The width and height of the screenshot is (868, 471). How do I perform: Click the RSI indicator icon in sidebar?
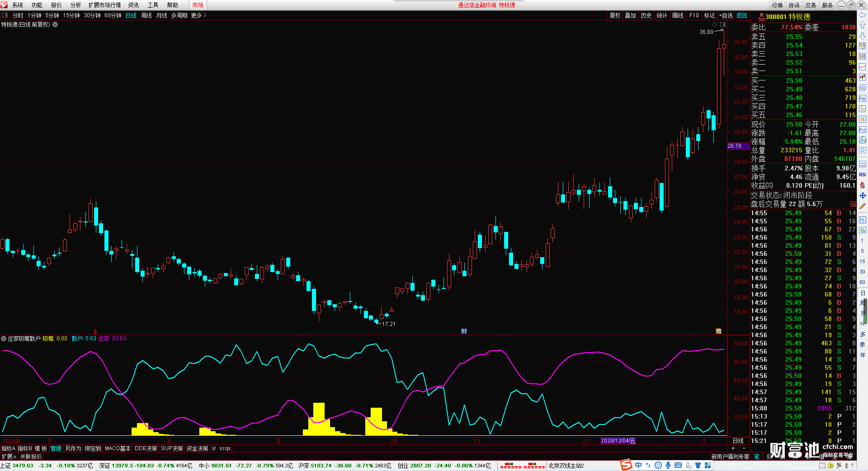point(862,174)
